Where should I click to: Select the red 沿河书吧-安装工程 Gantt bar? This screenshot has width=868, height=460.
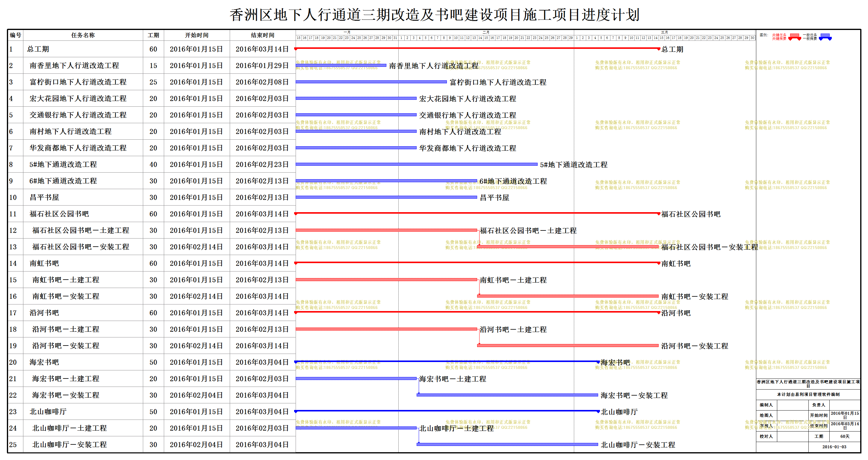pos(568,345)
